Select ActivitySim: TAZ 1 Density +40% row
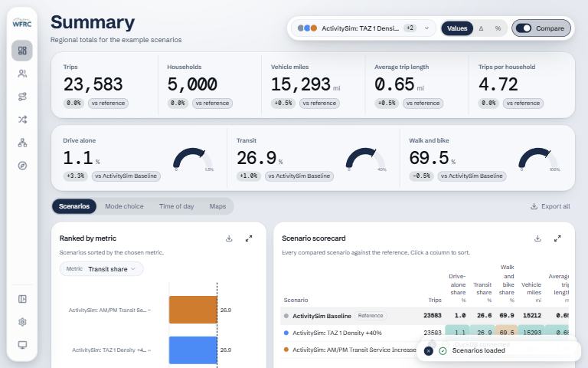Image resolution: width=588 pixels, height=368 pixels. pyautogui.click(x=424, y=333)
